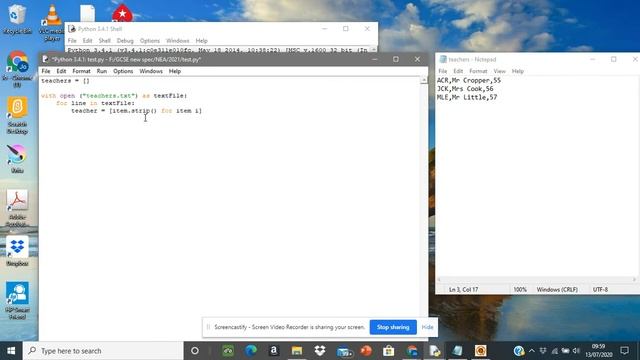Viewport: 640px width, 360px height.
Task: Open the notification center icon
Action: 624,351
